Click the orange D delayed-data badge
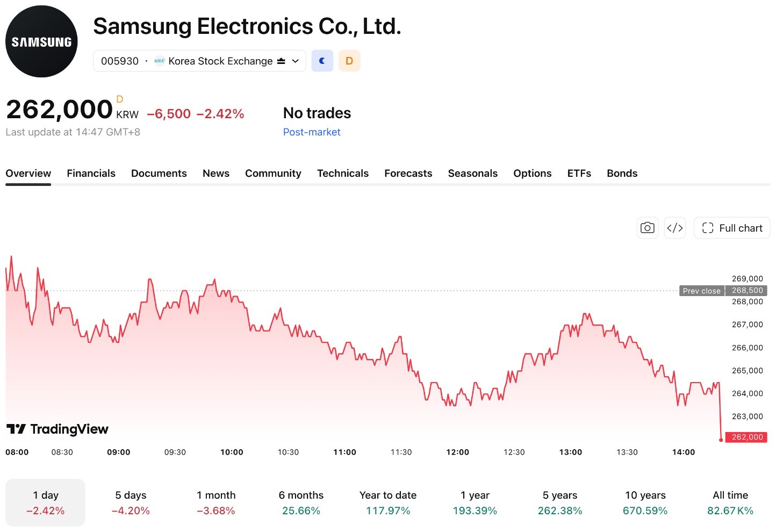Screen dimensions: 776x532 pyautogui.click(x=349, y=61)
